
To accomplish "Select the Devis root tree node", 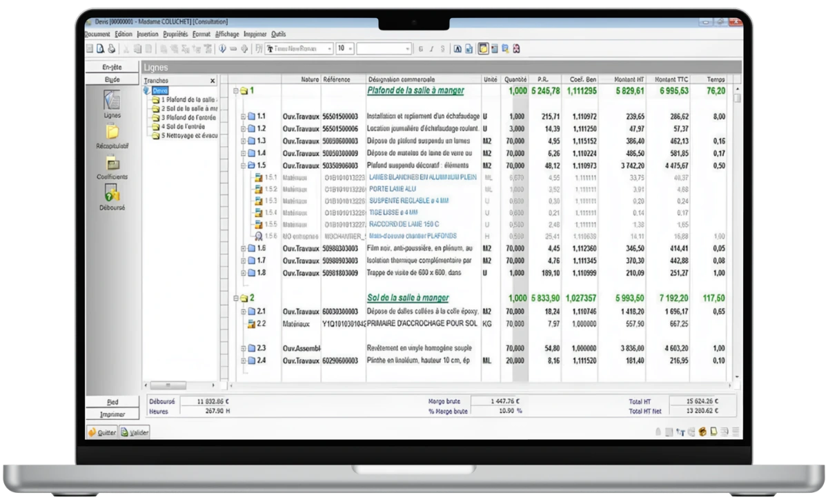I will click(159, 90).
